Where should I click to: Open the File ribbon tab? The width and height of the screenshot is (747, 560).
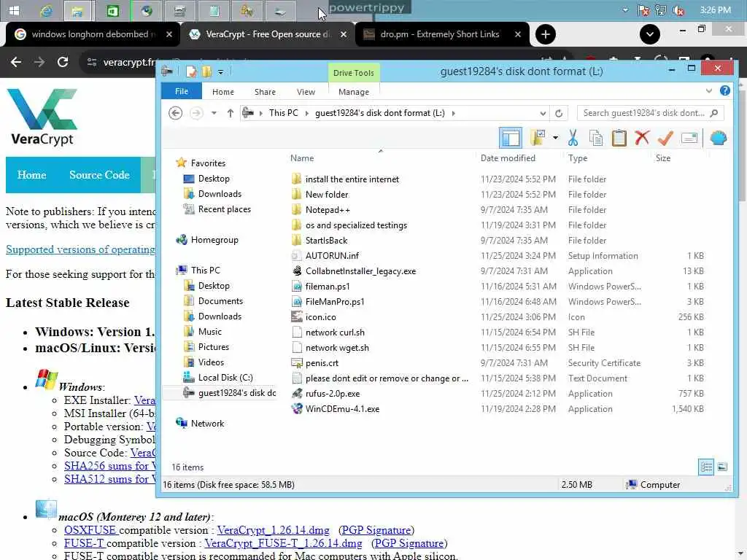point(182,91)
